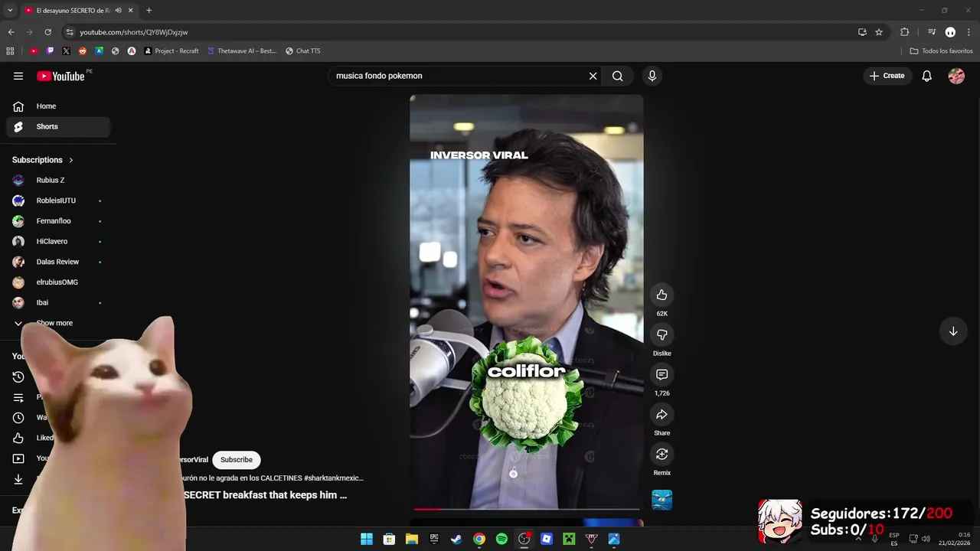Open the comments showing 1,726
This screenshot has height=551, width=980.
pos(661,374)
